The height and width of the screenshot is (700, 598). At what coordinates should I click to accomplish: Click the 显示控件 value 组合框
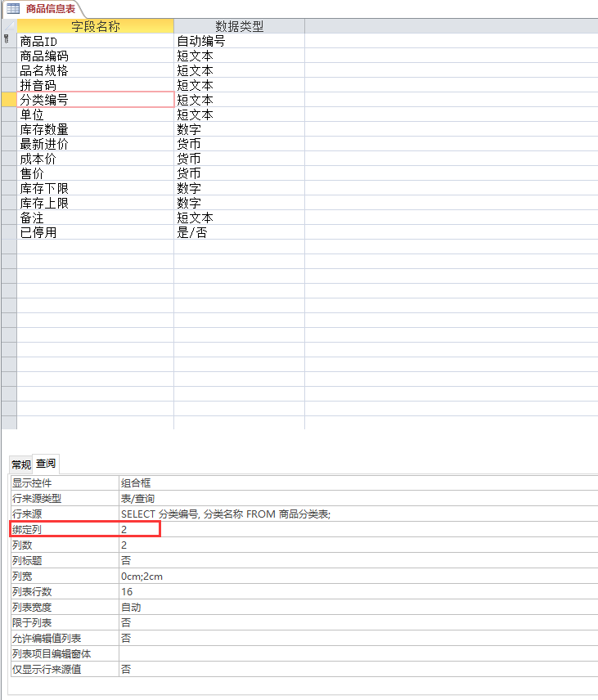pyautogui.click(x=358, y=483)
